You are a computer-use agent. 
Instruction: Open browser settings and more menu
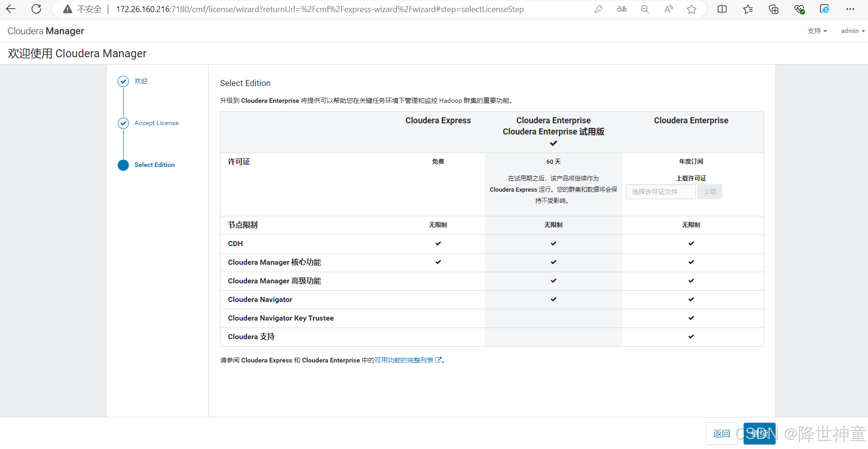point(850,9)
